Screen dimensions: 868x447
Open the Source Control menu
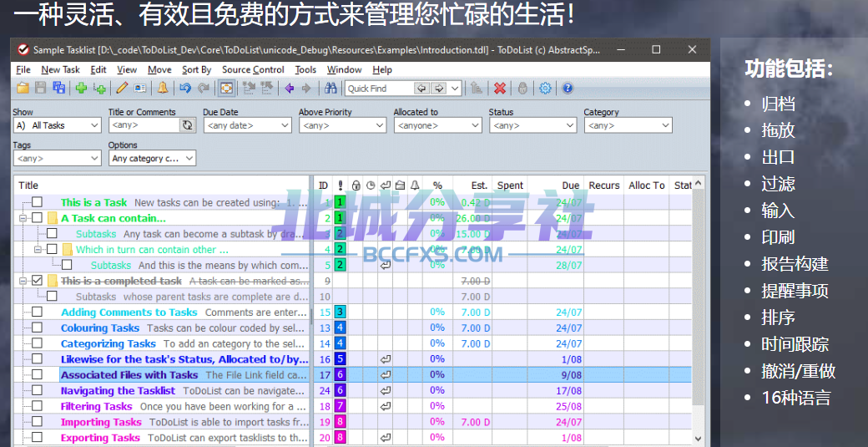pyautogui.click(x=253, y=70)
